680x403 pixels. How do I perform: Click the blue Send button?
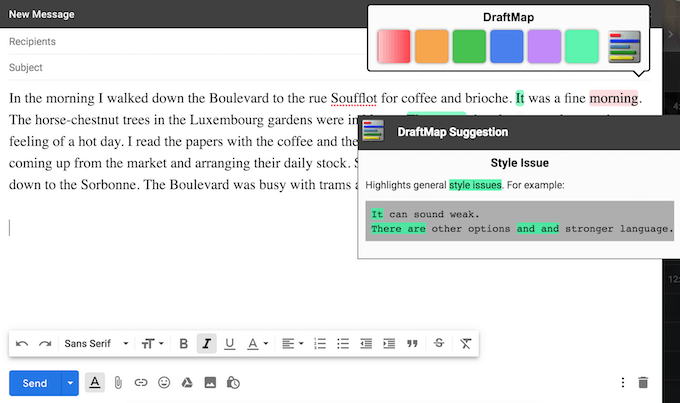[x=35, y=383]
